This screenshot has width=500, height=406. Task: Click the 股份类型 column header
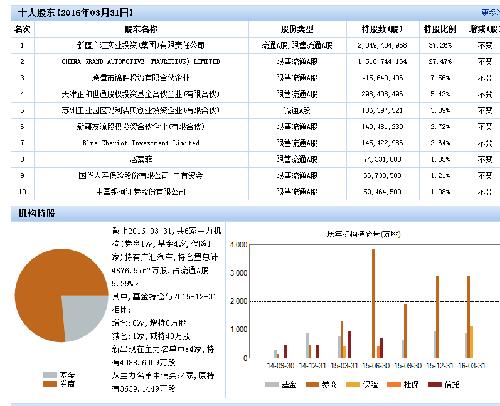click(297, 29)
